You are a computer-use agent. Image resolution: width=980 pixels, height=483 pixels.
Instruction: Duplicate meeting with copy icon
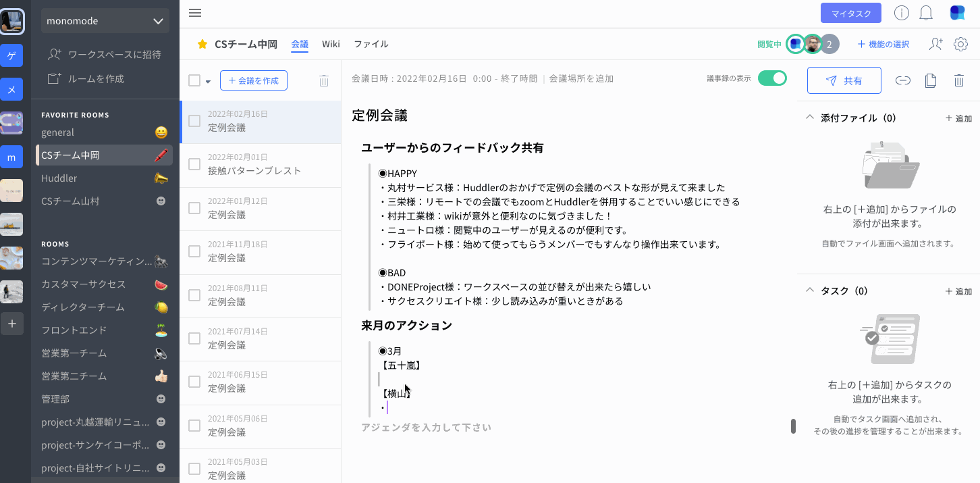pos(931,81)
